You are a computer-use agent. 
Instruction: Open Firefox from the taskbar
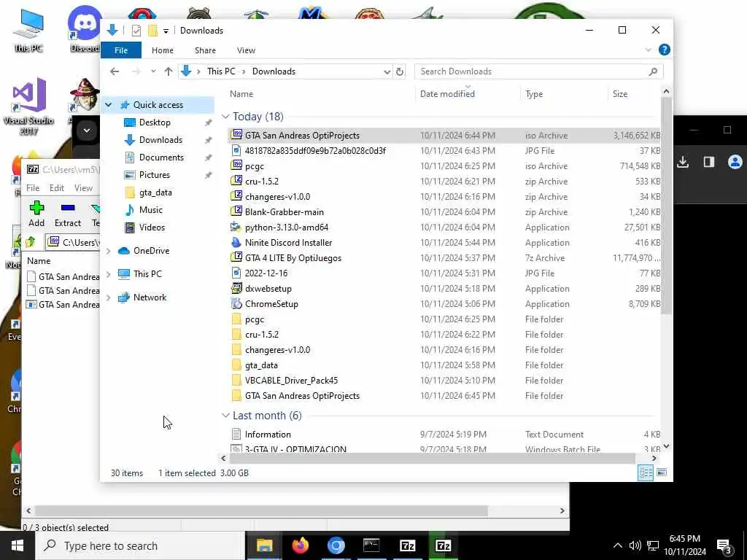tap(300, 545)
